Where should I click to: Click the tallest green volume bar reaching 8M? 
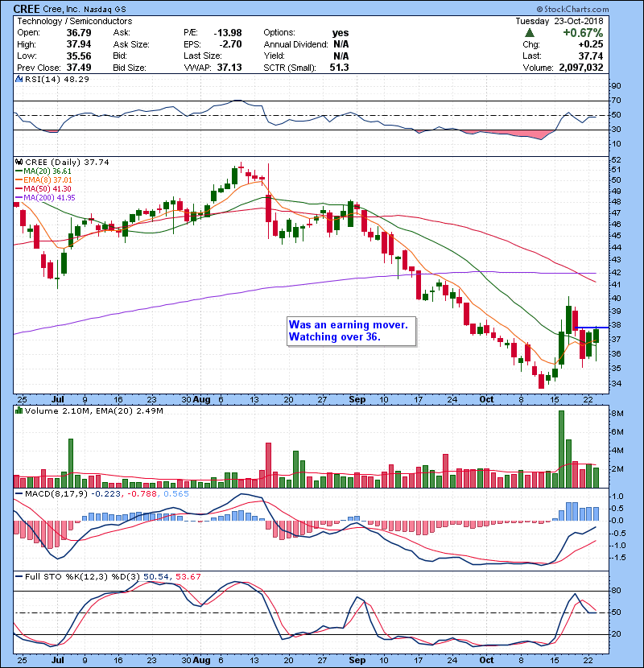561,449
